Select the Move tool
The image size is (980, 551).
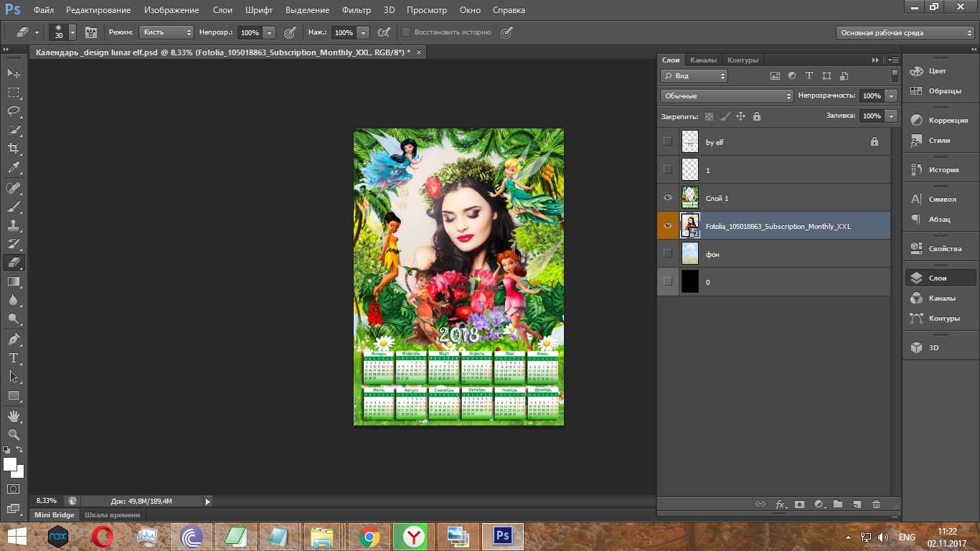14,73
